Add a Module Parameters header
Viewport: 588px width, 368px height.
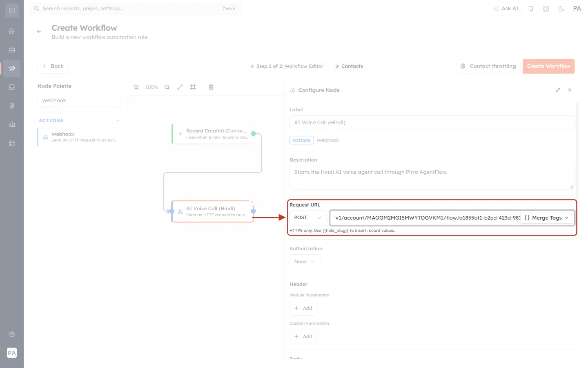[303, 308]
